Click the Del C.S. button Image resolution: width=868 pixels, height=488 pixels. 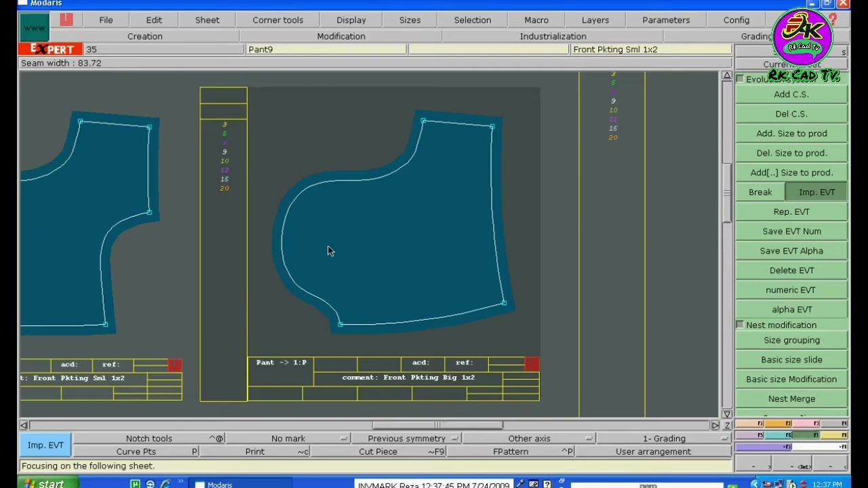(x=791, y=114)
